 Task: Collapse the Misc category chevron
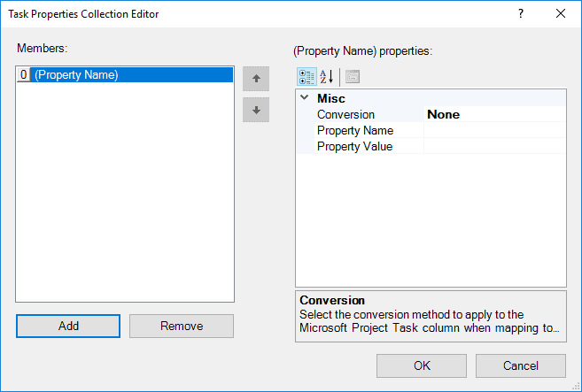[305, 98]
